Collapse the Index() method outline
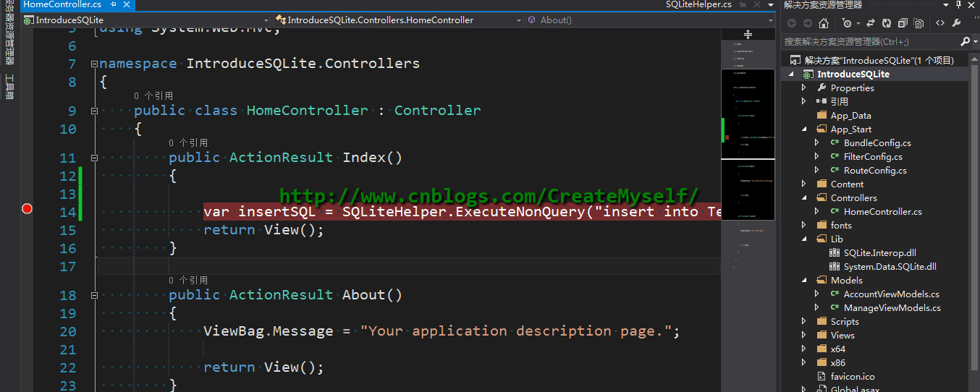The height and width of the screenshot is (392, 980). (94, 158)
